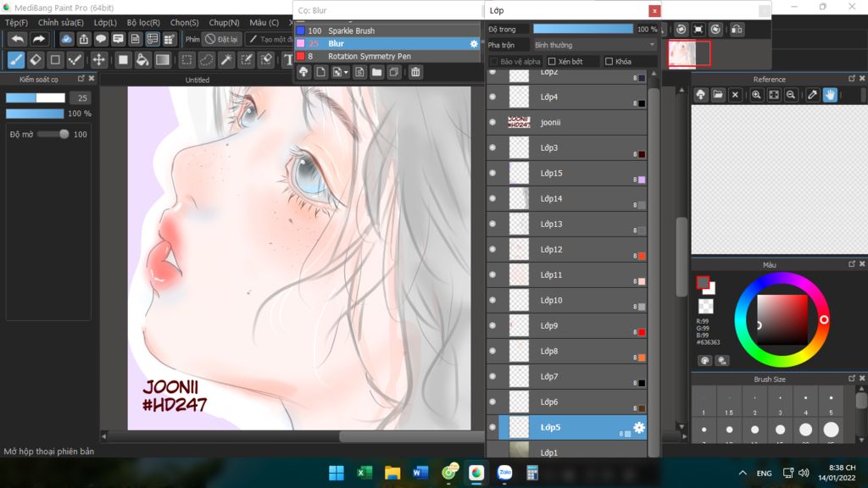Zoom out on the Reference image
This screenshot has width=868, height=488.
tap(791, 95)
